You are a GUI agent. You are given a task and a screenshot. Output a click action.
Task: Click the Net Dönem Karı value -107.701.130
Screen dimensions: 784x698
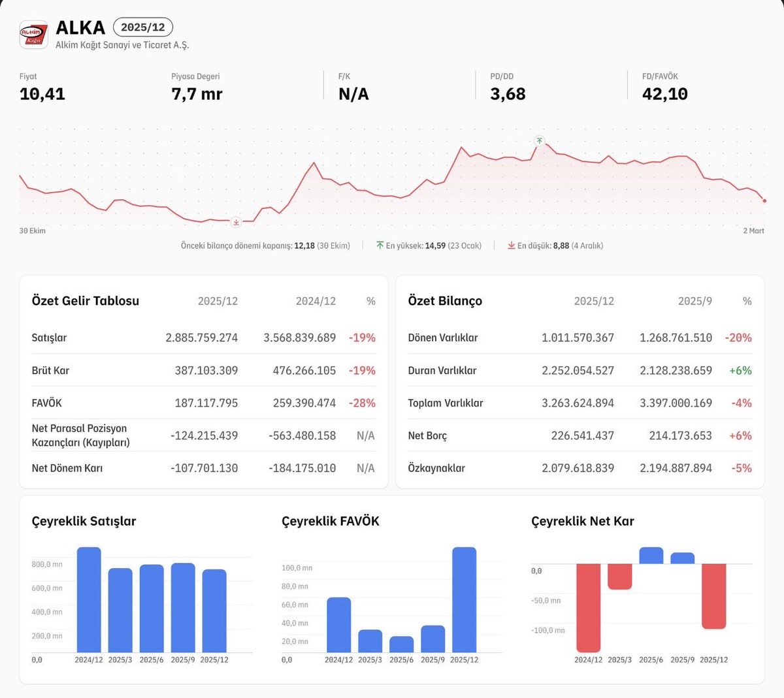[x=204, y=468]
